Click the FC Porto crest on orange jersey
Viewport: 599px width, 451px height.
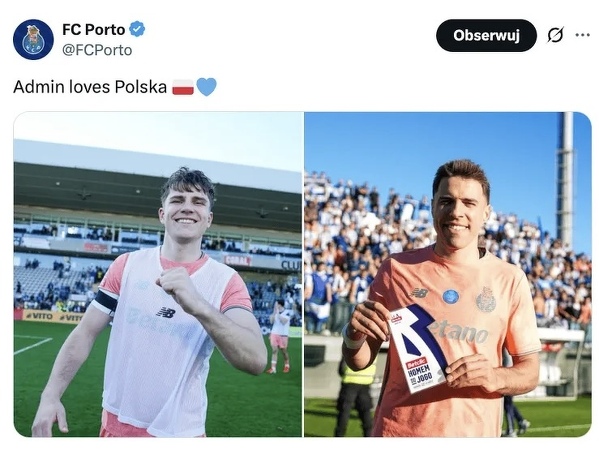pyautogui.click(x=486, y=299)
